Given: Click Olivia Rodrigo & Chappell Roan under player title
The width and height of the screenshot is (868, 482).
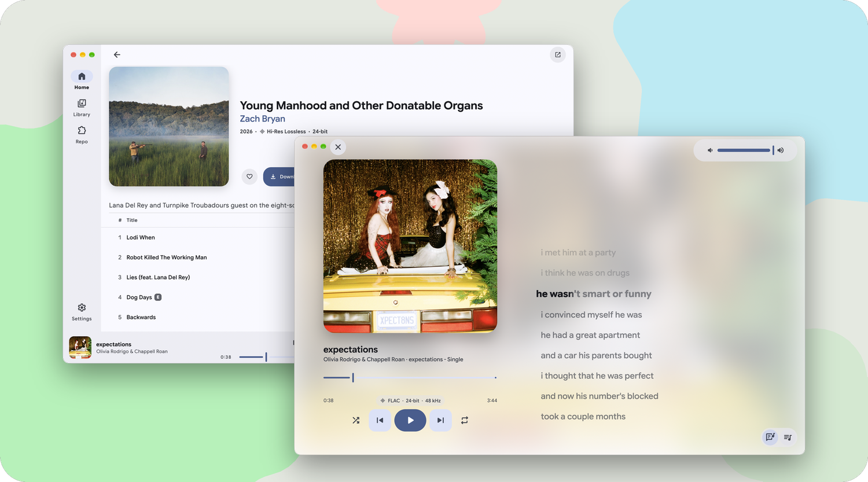Looking at the screenshot, I should (x=364, y=359).
